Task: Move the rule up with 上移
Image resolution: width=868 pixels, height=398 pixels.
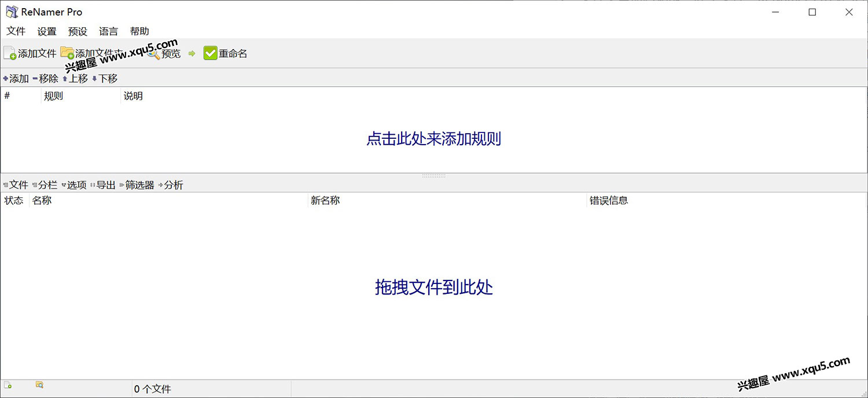Action: pyautogui.click(x=75, y=79)
